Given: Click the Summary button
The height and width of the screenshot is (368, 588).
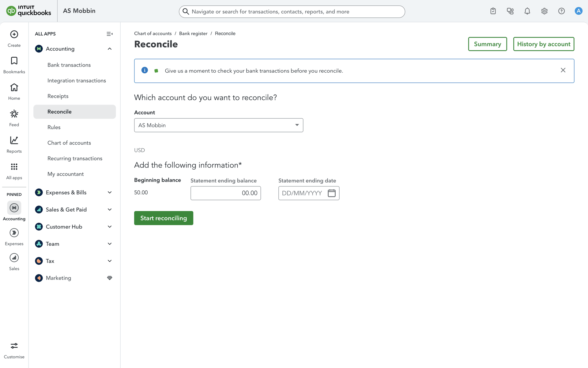Looking at the screenshot, I should tap(487, 44).
